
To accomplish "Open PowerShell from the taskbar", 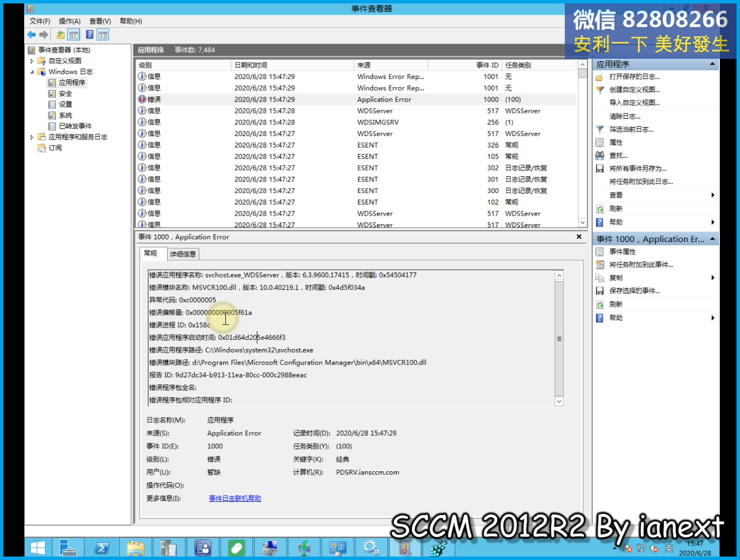I will point(101,547).
